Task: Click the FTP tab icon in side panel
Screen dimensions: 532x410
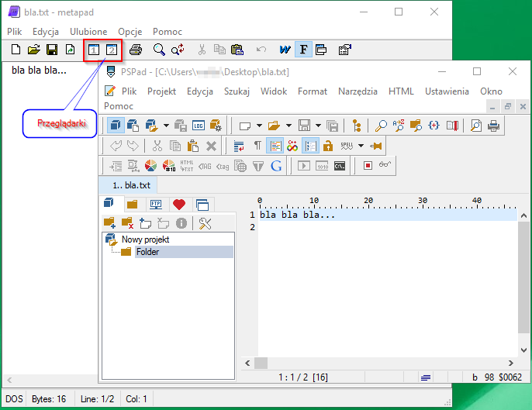Action: (155, 205)
